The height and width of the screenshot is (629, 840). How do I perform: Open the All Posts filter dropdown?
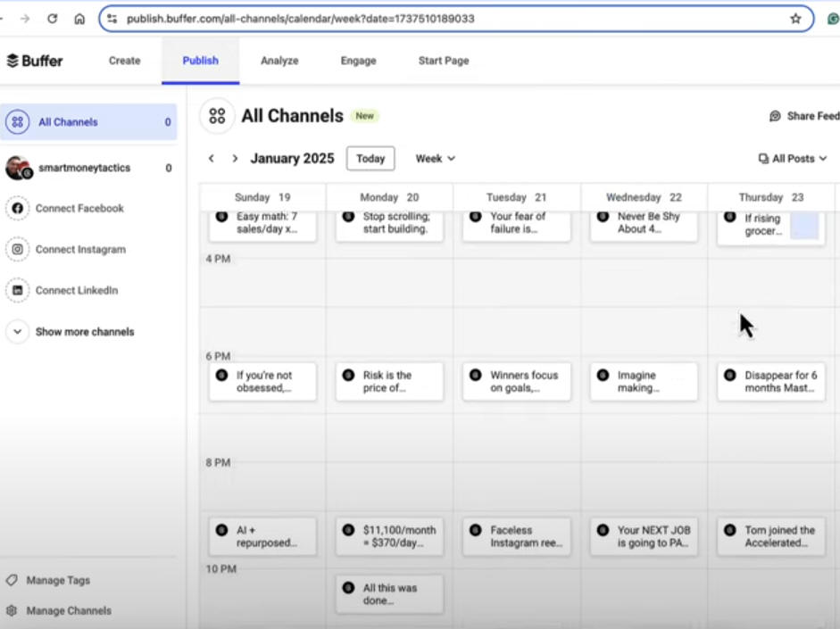click(x=793, y=159)
